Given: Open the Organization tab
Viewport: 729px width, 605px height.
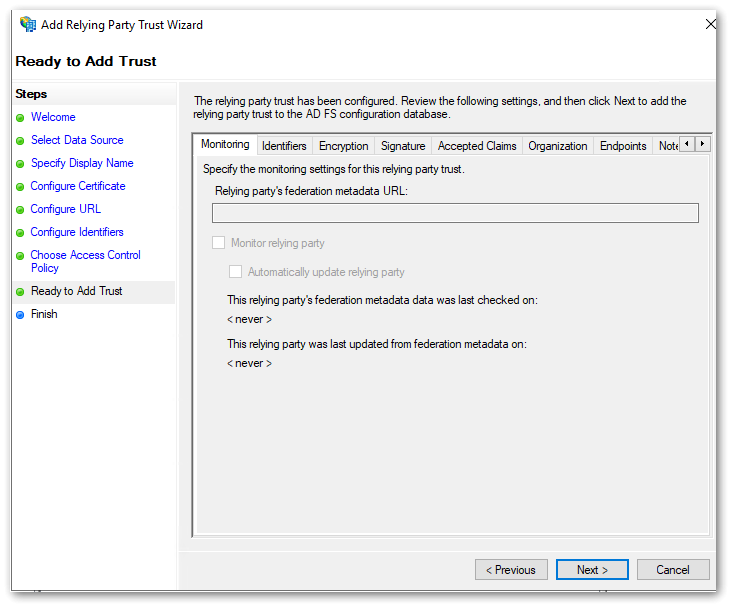Looking at the screenshot, I should click(557, 146).
